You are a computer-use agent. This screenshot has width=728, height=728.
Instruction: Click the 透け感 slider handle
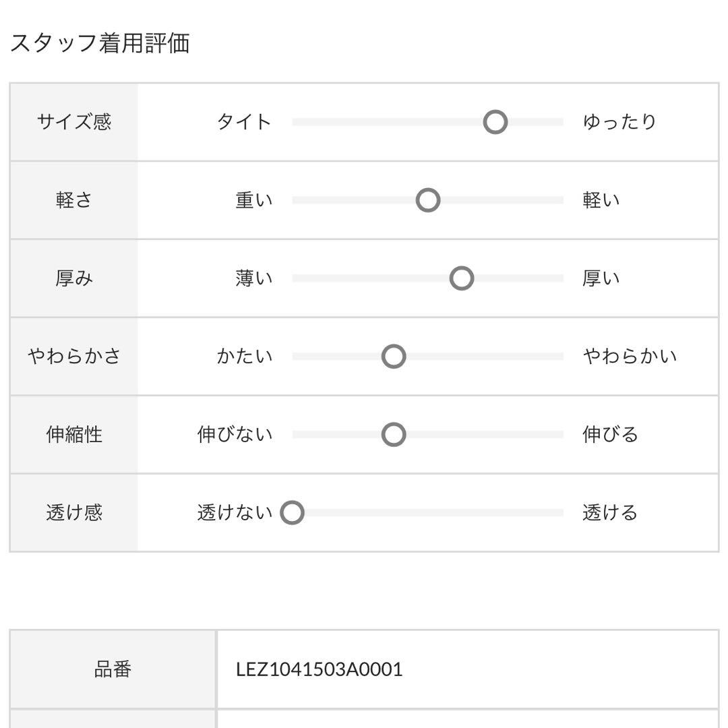pyautogui.click(x=292, y=512)
